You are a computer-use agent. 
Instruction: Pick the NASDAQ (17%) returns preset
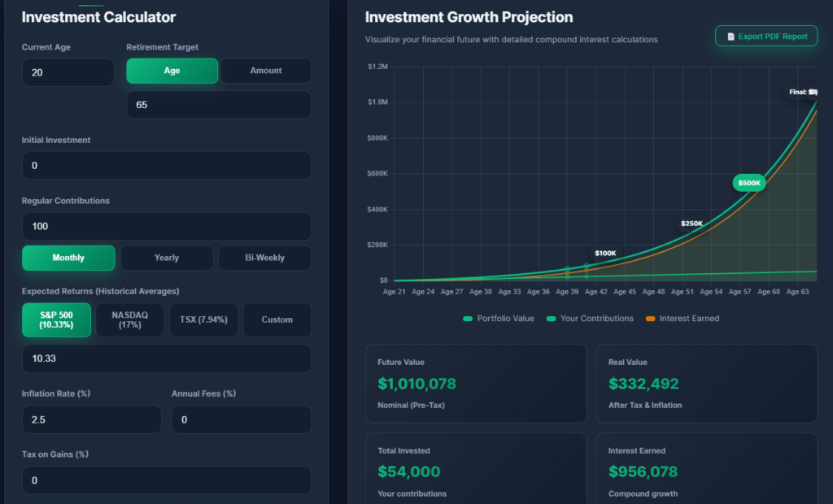pos(130,319)
